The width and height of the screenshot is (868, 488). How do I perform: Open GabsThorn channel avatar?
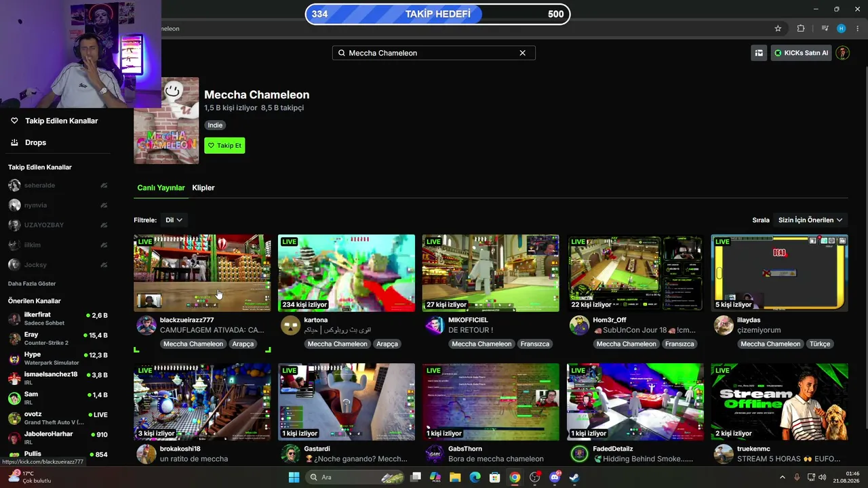click(x=435, y=454)
